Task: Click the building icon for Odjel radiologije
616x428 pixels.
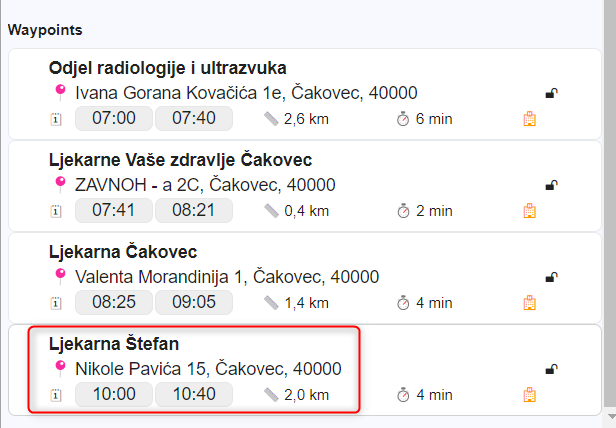Action: coord(530,119)
